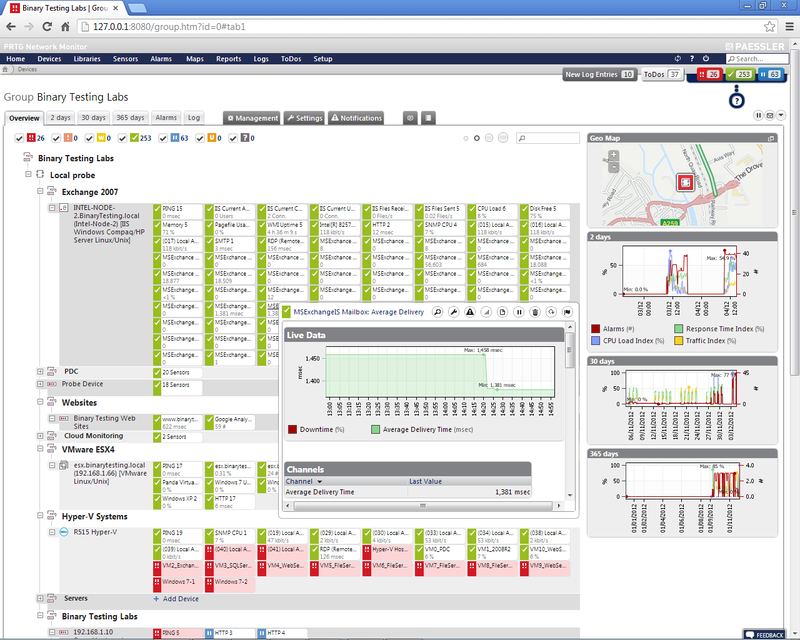800x640 pixels.
Task: Click the New Log Entries button
Action: pyautogui.click(x=599, y=75)
